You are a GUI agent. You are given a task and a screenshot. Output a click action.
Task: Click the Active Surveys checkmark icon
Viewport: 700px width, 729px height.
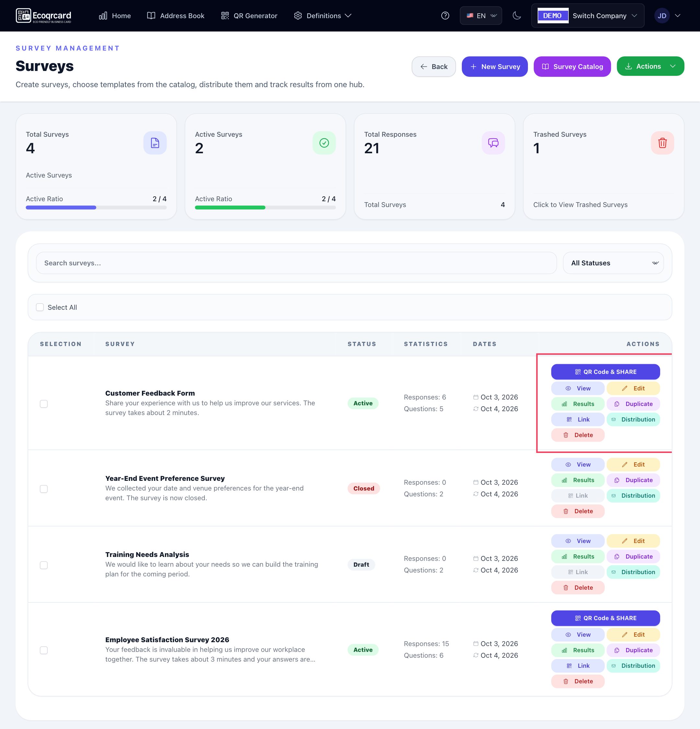coord(324,143)
